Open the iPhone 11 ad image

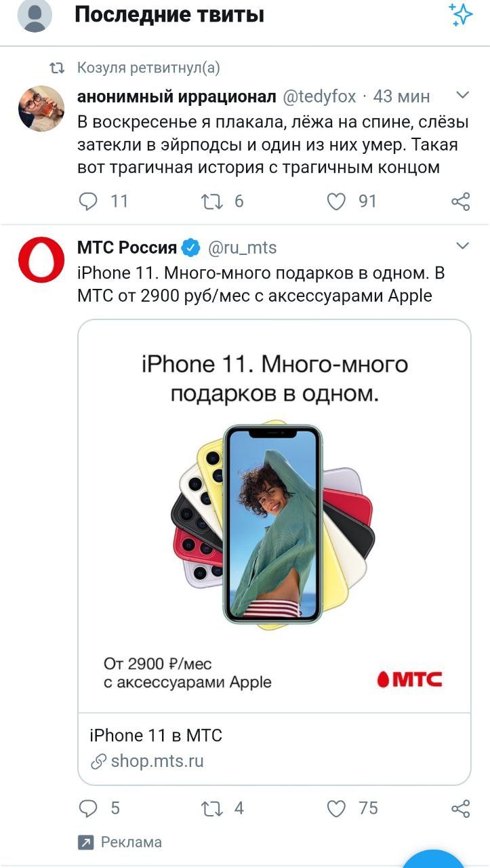(x=274, y=516)
